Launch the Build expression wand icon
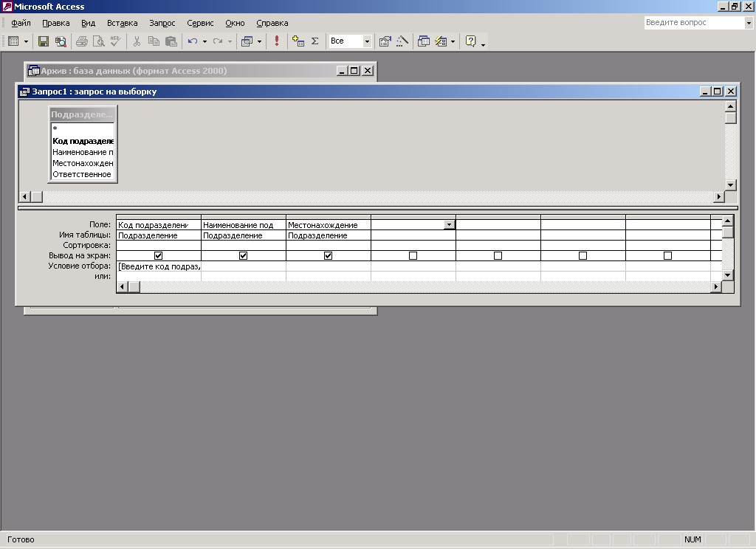The image size is (756, 549). point(402,41)
